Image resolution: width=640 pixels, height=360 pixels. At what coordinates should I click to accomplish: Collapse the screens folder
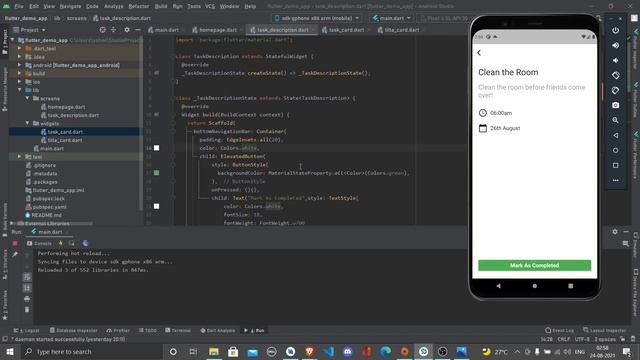[27, 98]
